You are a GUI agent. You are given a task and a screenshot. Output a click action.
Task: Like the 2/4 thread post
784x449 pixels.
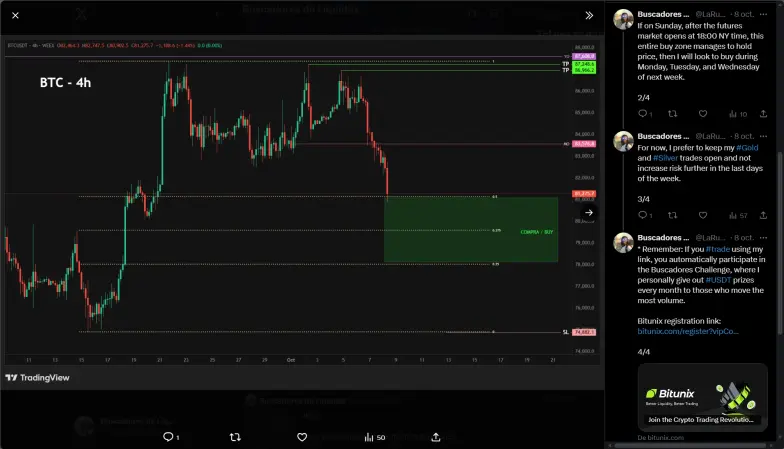[703, 114]
